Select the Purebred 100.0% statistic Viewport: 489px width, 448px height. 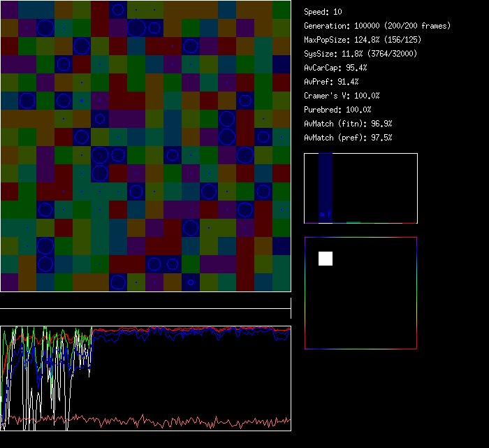[337, 110]
